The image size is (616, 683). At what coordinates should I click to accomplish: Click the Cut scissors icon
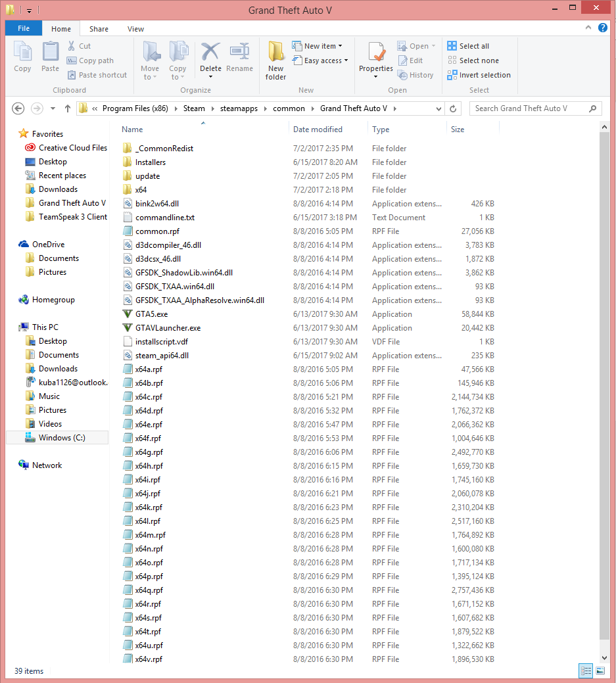(x=71, y=46)
